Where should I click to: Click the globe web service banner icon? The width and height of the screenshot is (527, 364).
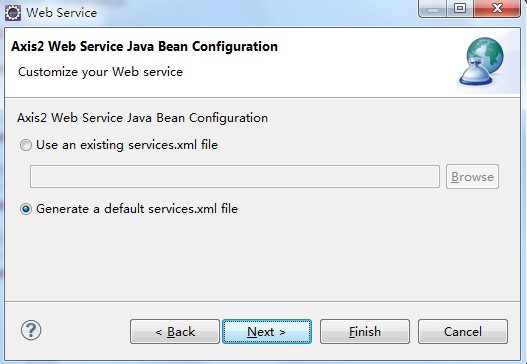pos(482,61)
